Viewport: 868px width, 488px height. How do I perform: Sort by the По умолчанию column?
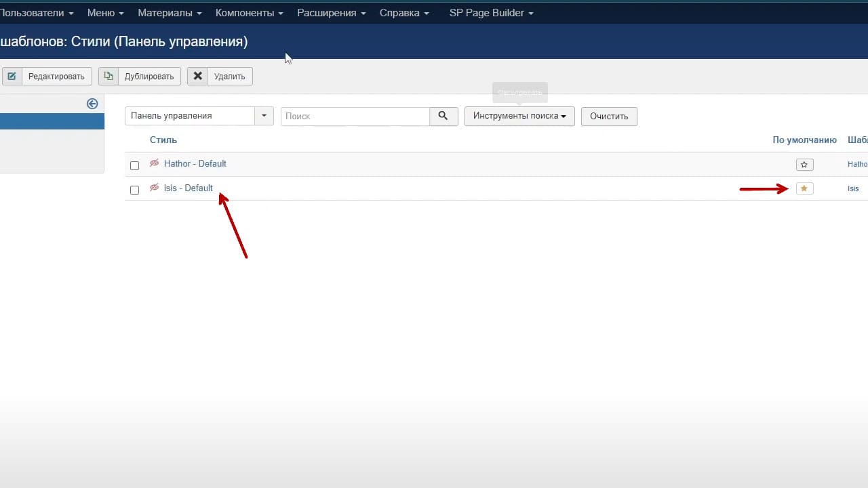click(x=805, y=140)
